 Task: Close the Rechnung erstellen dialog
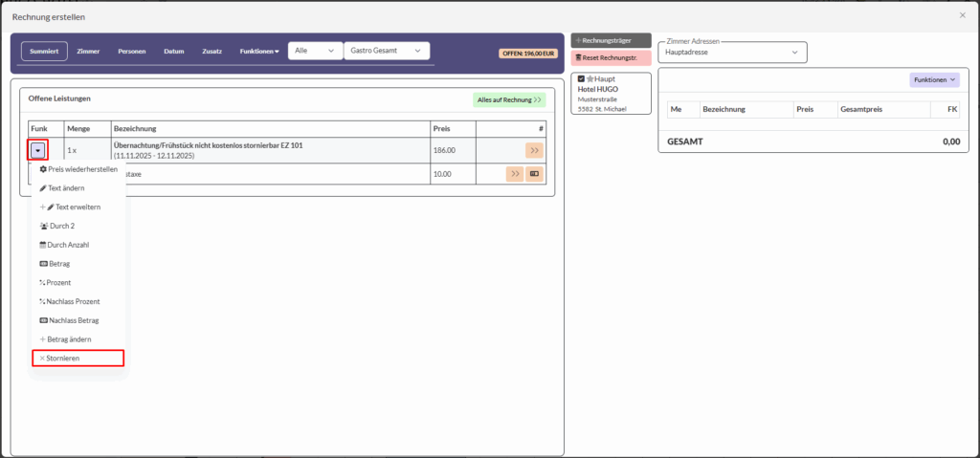tap(962, 15)
